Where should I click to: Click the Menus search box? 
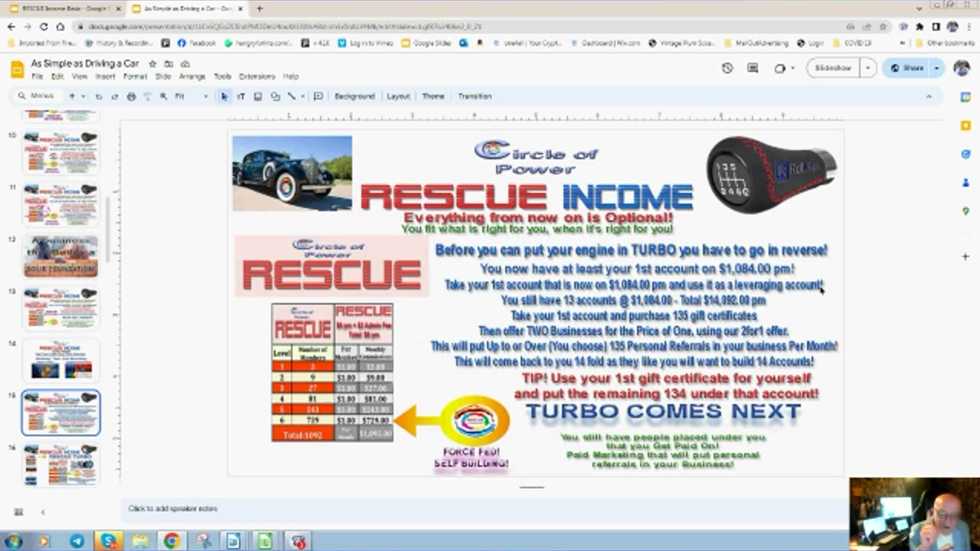(x=37, y=96)
